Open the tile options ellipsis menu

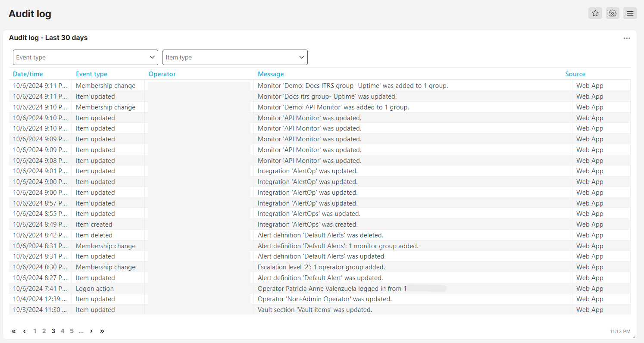point(627,38)
